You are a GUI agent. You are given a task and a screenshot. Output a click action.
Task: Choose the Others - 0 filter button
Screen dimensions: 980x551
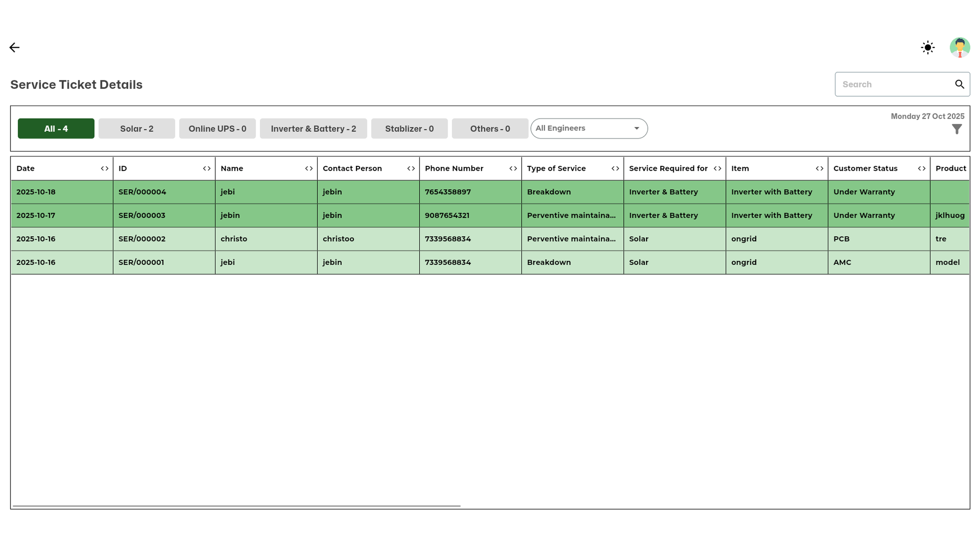point(490,129)
